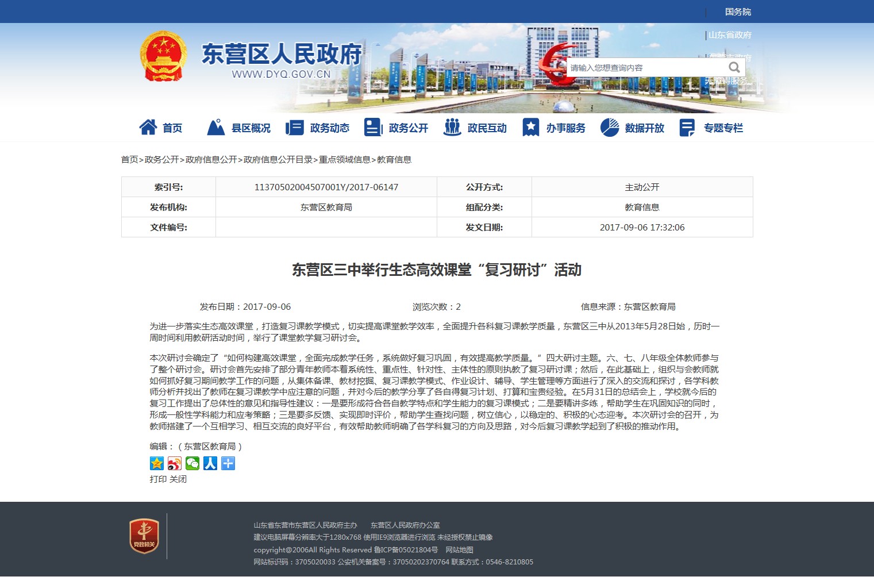
Task: Open the 县区概况 navigation item
Action: tap(239, 128)
